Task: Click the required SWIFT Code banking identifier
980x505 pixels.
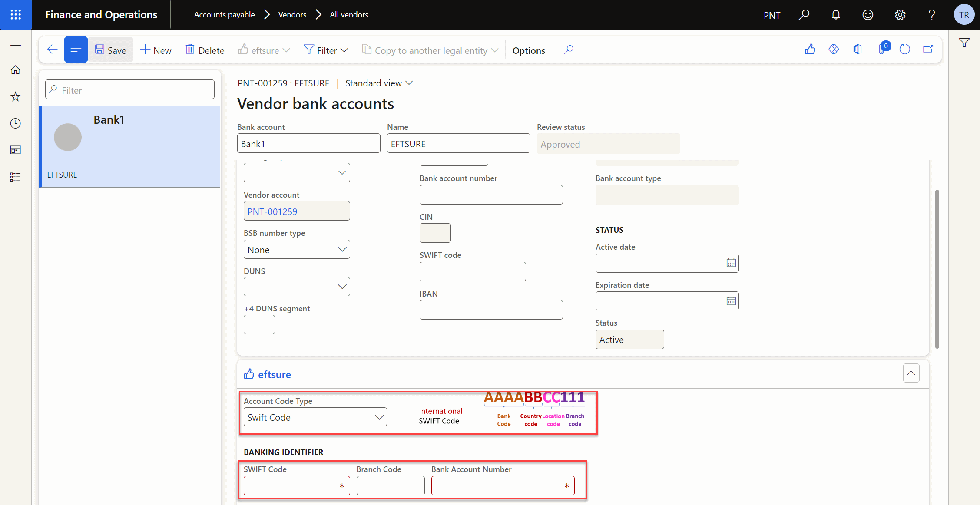Action: point(297,485)
